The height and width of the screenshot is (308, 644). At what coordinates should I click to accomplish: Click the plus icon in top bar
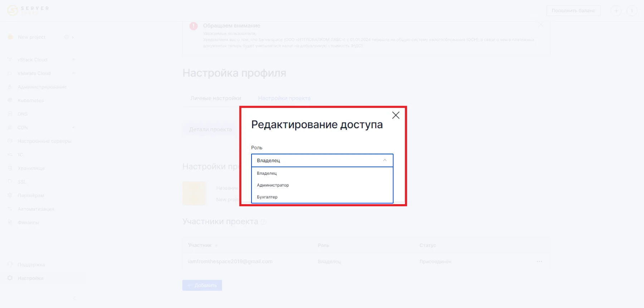(616, 11)
